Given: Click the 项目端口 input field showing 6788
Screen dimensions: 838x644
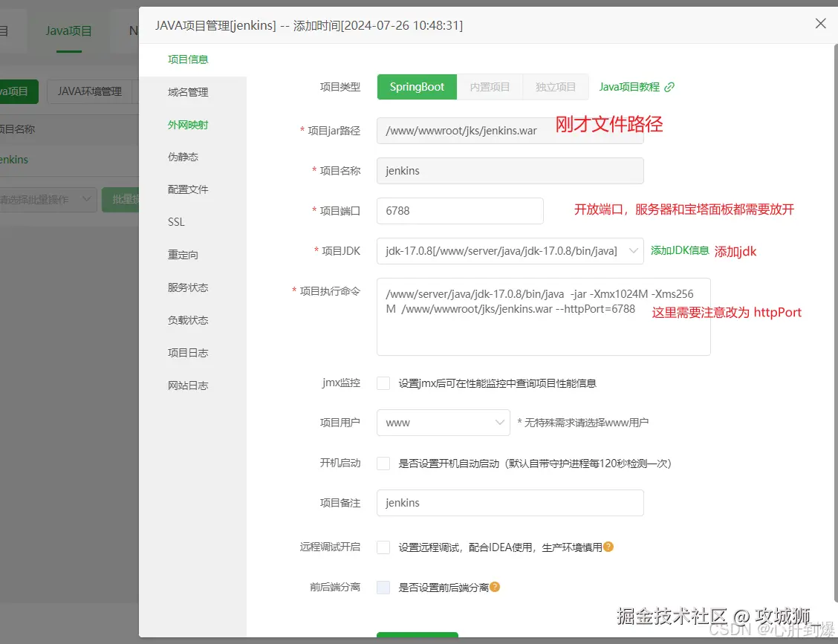Looking at the screenshot, I should [x=459, y=211].
